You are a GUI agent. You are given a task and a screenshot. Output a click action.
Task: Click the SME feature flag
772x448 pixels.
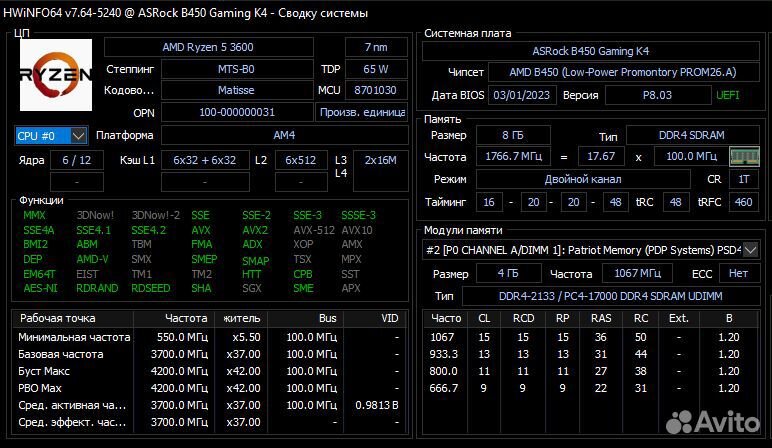303,288
